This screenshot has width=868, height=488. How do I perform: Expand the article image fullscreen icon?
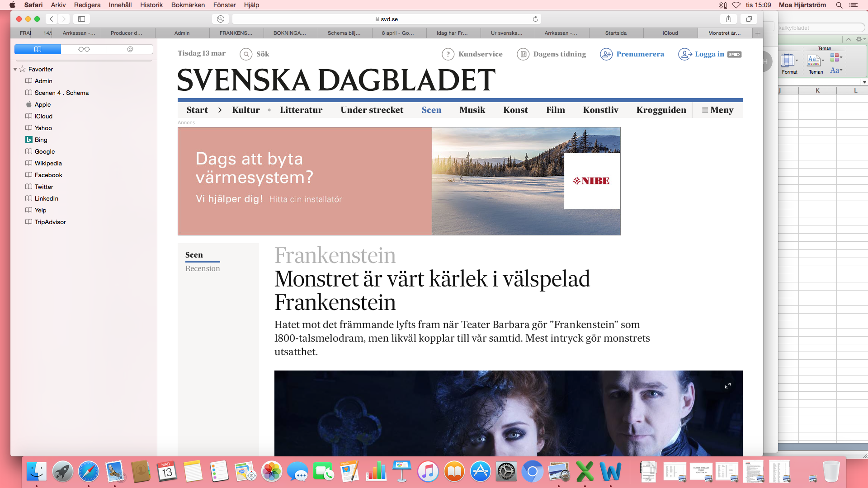coord(727,385)
